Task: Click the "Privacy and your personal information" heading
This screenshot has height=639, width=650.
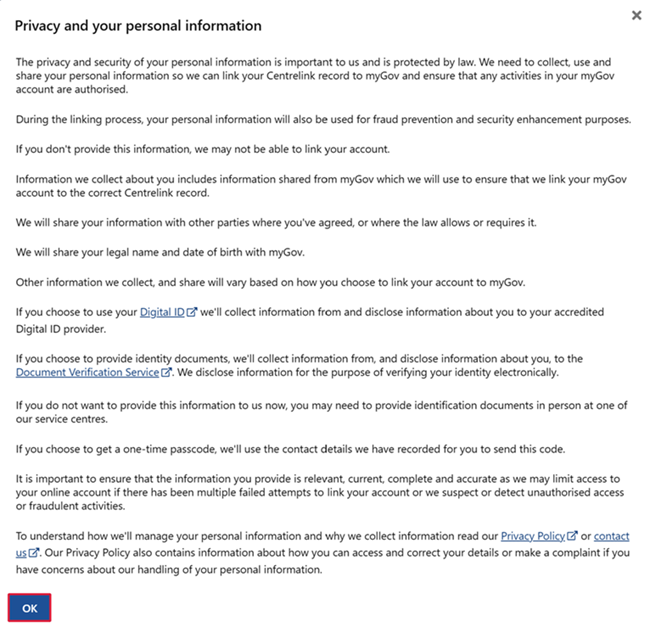Action: click(x=138, y=26)
